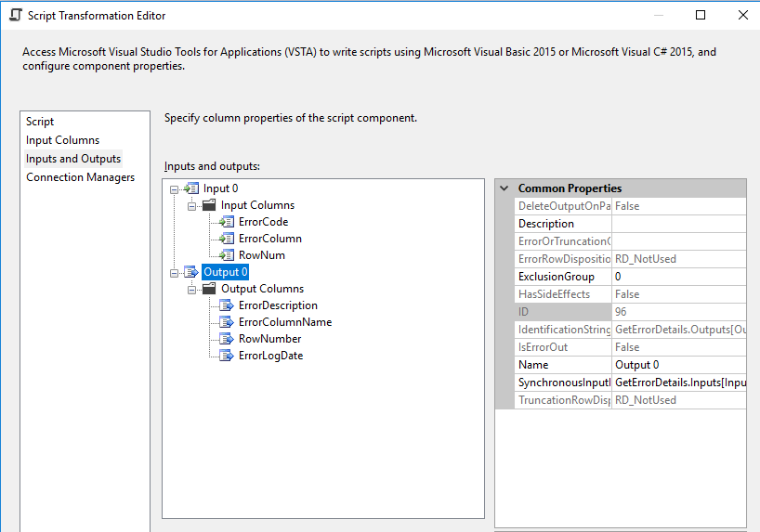Close the Script Transformation Editor window
The width and height of the screenshot is (760, 532).
[743, 15]
